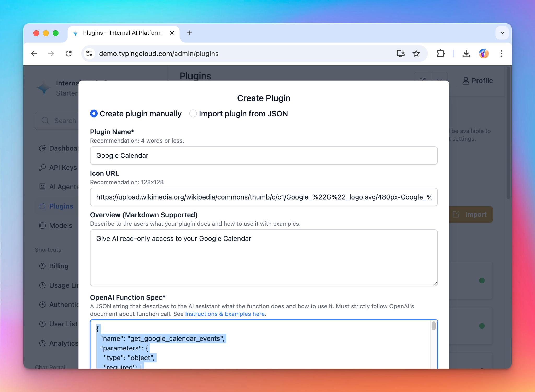Select Create plugin manually radio button
This screenshot has width=535, height=392.
pyautogui.click(x=94, y=114)
